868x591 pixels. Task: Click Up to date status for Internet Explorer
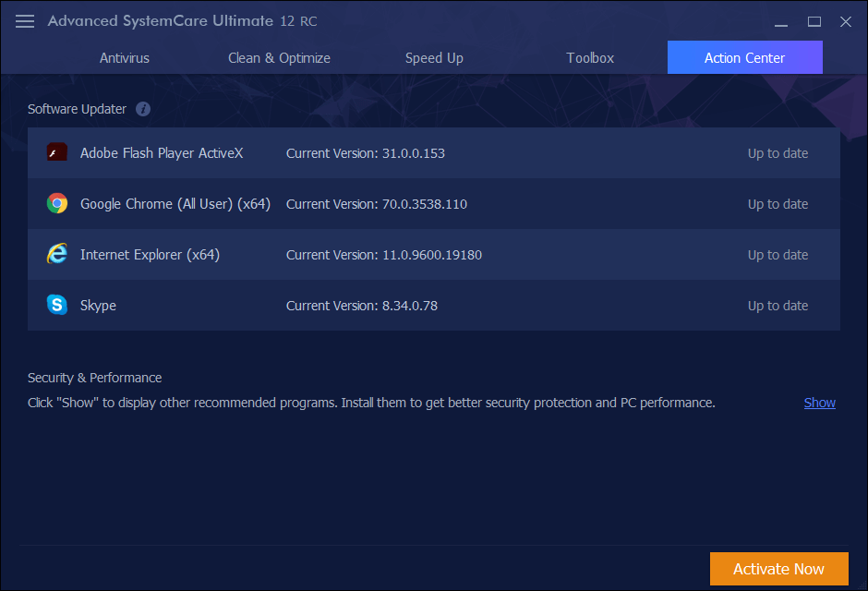[x=778, y=255]
